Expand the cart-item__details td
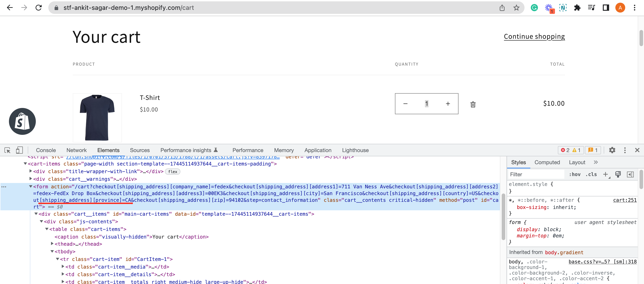The image size is (644, 284). (x=63, y=274)
